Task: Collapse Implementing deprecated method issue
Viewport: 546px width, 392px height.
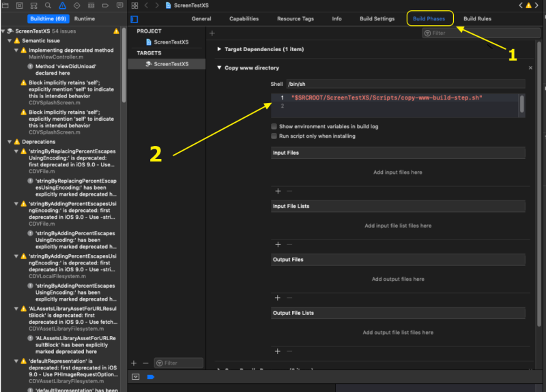Action: tap(16, 50)
